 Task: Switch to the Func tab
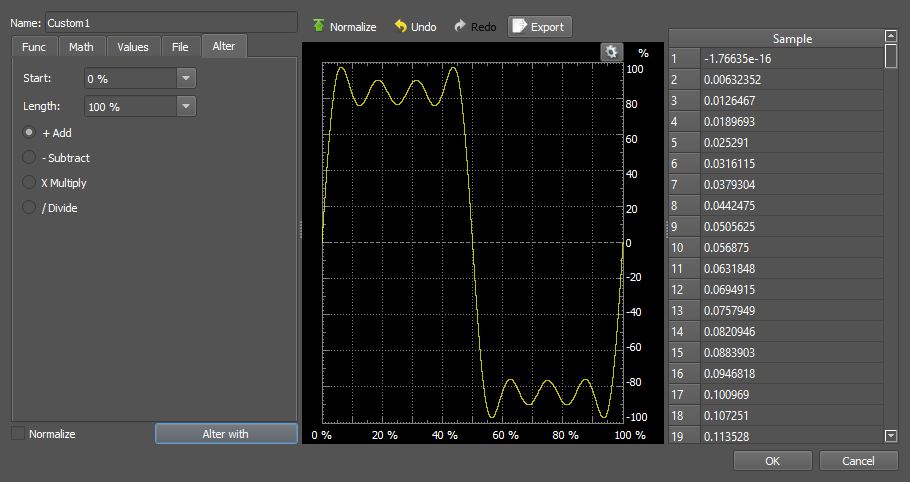coord(34,47)
